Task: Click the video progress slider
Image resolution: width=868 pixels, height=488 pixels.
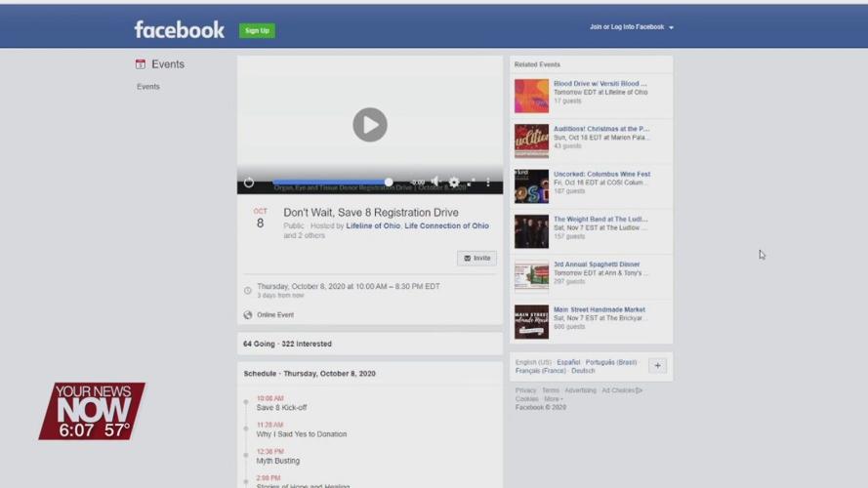Action: (332, 182)
